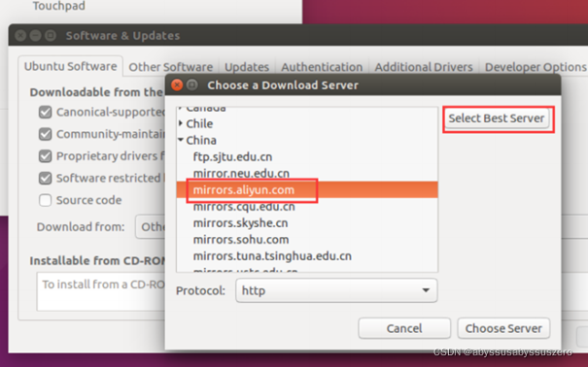Screen dimensions: 588x367
Task: Pick mirrors.aliyun.com in the server list
Action: (x=307, y=190)
